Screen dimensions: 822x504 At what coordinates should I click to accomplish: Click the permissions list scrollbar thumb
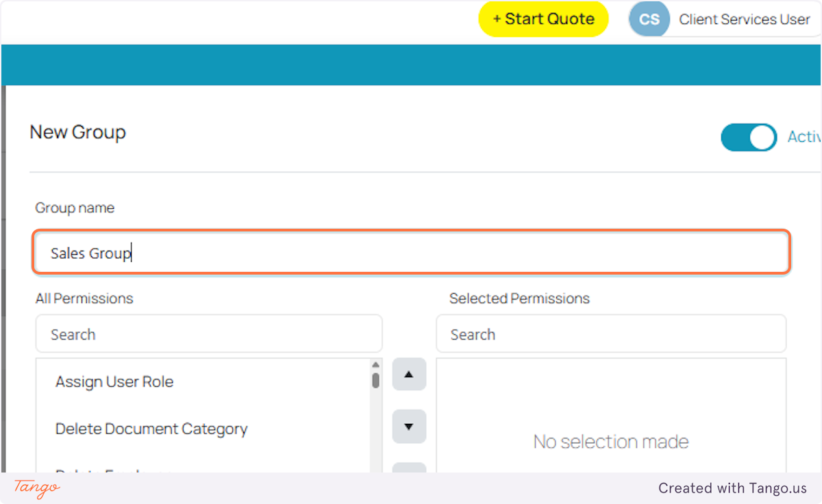click(x=375, y=381)
